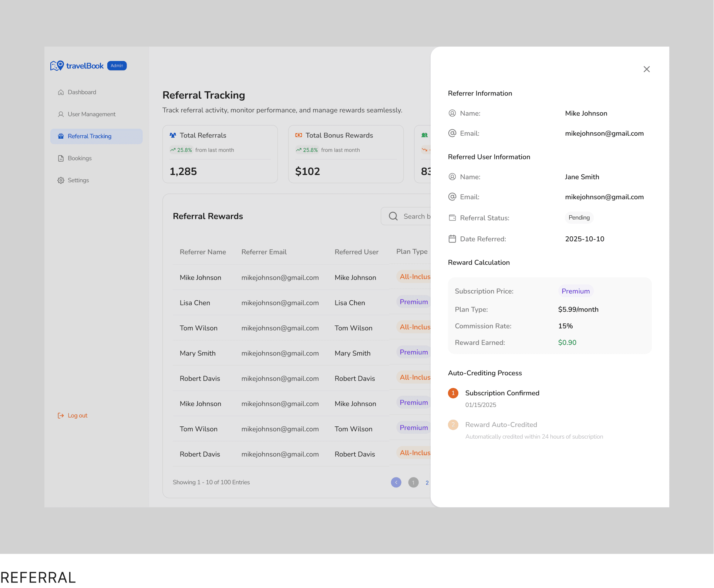Go to the previous page arrow
714x588 pixels.
[x=396, y=482]
